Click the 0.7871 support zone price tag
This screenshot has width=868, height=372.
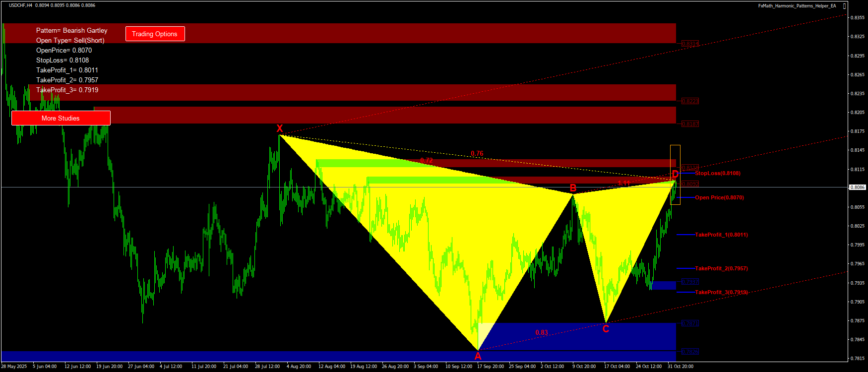[690, 323]
